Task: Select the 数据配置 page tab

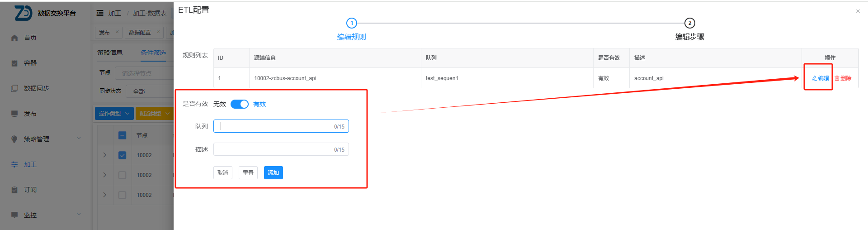Action: (140, 33)
